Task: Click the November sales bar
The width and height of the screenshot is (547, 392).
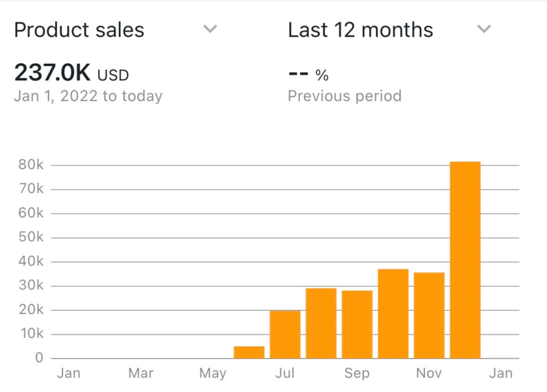Action: tap(429, 315)
